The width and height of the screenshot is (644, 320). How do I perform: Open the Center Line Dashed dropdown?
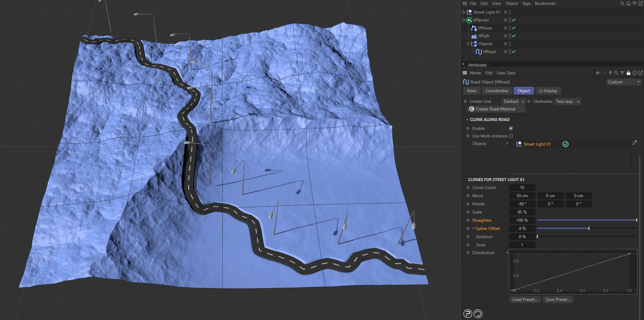pyautogui.click(x=513, y=101)
